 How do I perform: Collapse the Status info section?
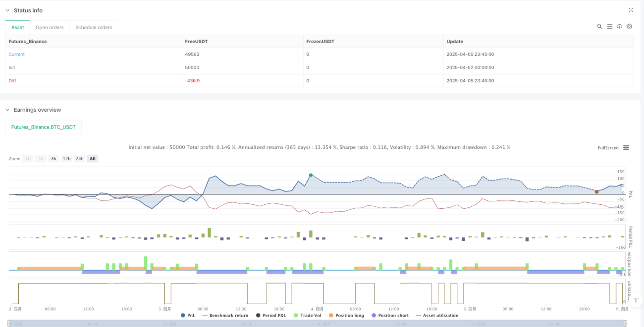7,10
